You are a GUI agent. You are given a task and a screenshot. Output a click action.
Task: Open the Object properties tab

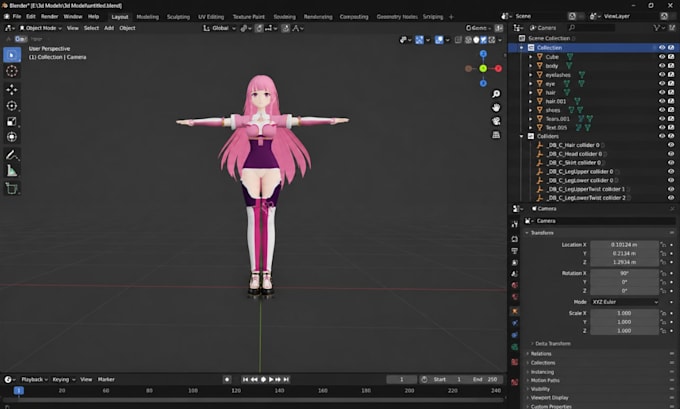(x=514, y=311)
